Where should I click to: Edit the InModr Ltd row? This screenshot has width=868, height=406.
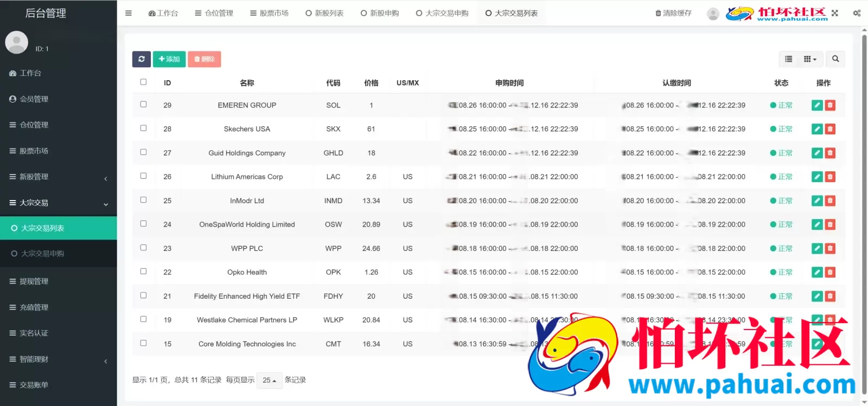tap(818, 201)
